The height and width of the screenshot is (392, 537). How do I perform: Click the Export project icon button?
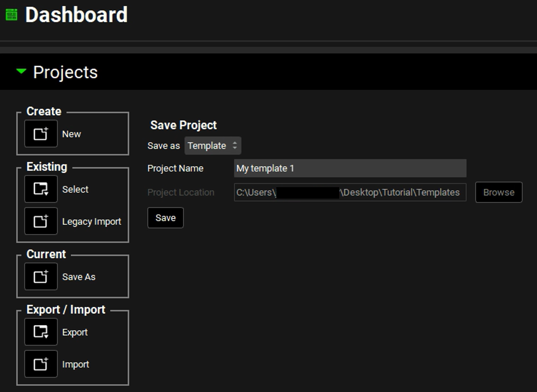pos(41,332)
